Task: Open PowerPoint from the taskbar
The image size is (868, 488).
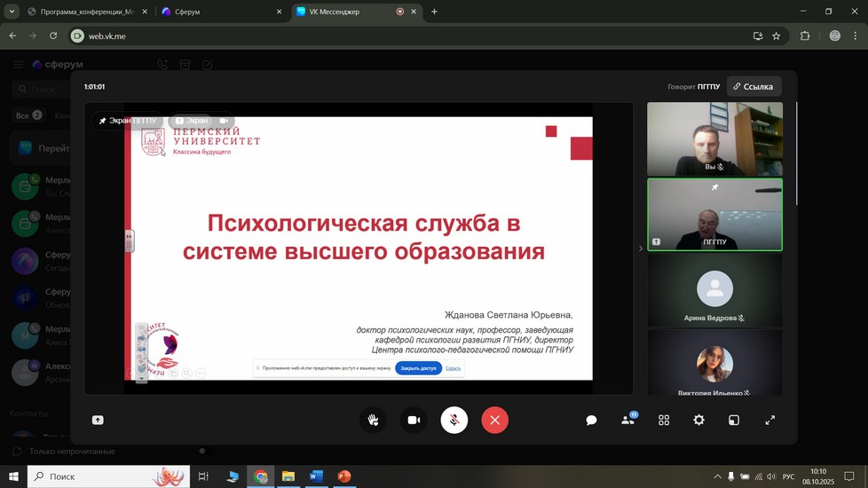Action: [x=343, y=476]
